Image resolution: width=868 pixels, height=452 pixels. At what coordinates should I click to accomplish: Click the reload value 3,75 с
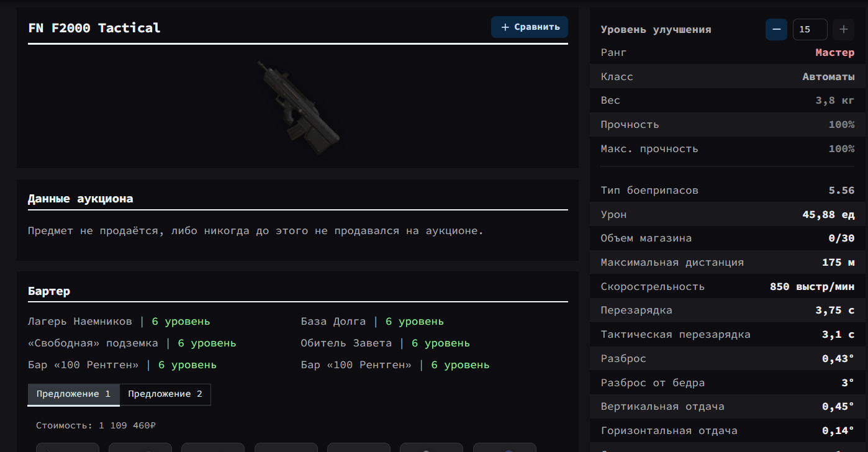point(835,310)
